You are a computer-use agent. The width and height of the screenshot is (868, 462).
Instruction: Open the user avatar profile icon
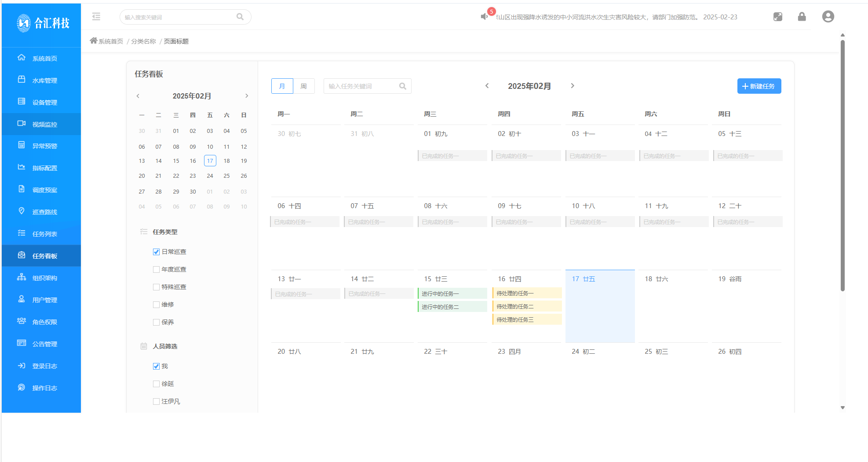[828, 17]
